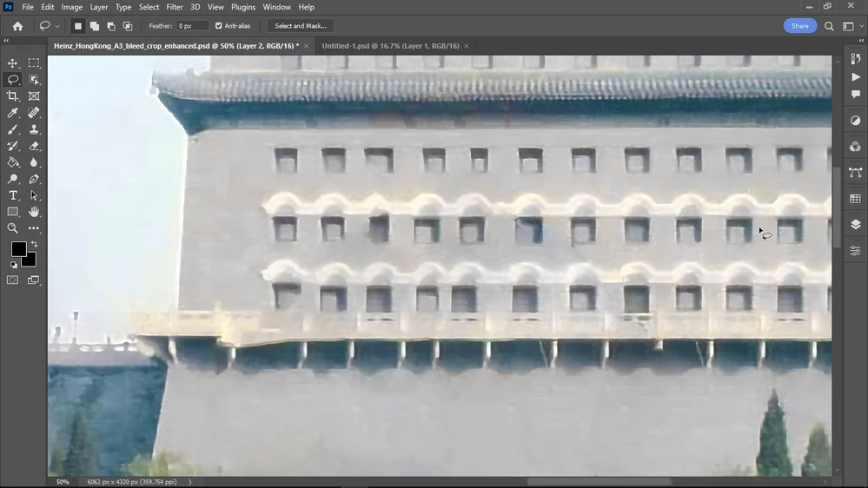The height and width of the screenshot is (488, 868).
Task: Click the Share button
Action: click(x=800, y=26)
